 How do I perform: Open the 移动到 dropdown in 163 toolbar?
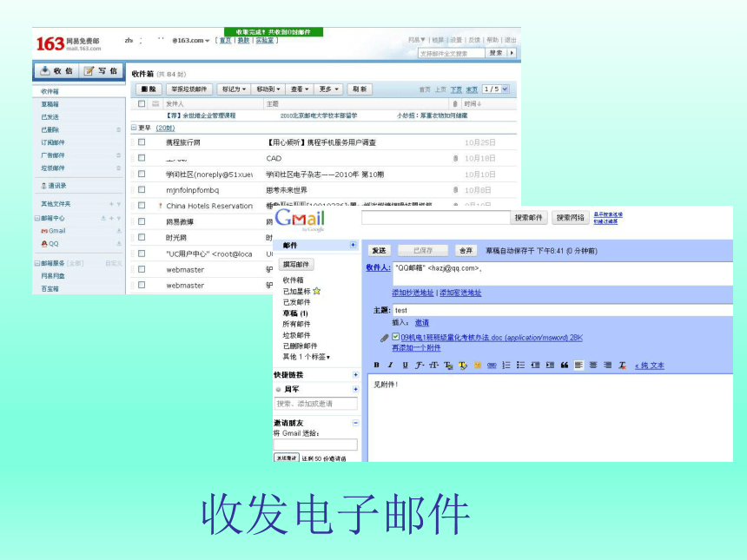[268, 89]
